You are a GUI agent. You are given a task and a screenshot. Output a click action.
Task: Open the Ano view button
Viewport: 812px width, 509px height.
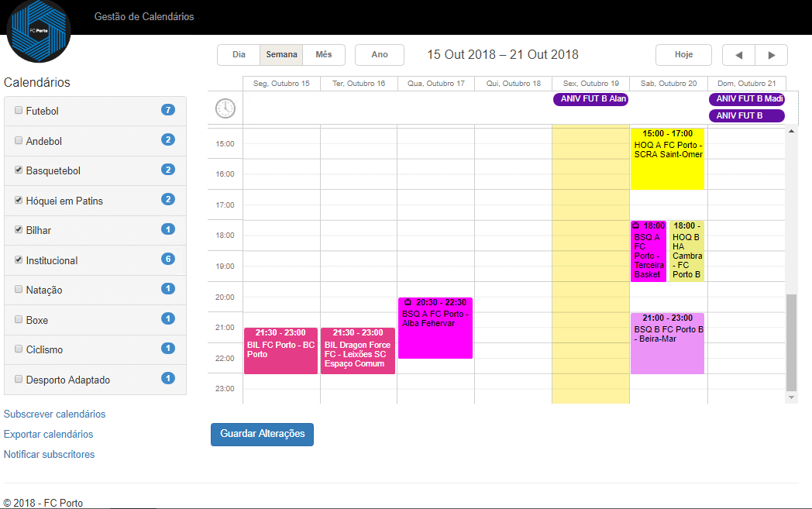coord(379,54)
